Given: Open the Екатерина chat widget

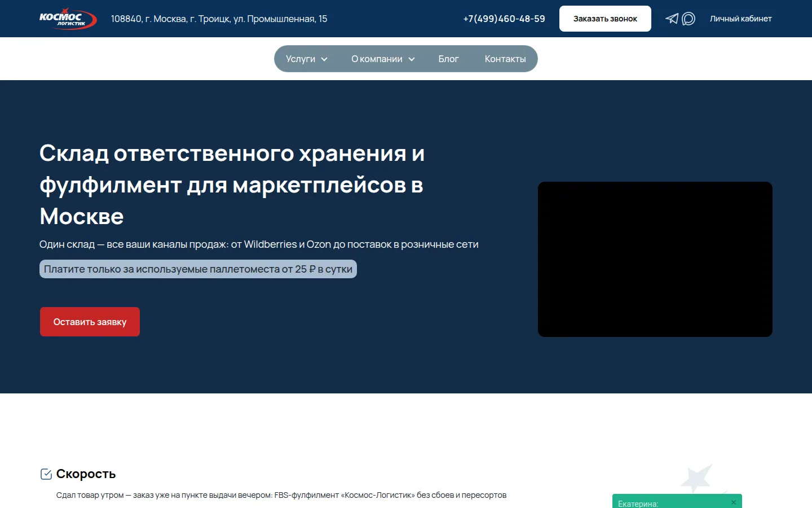Looking at the screenshot, I should point(677,501).
